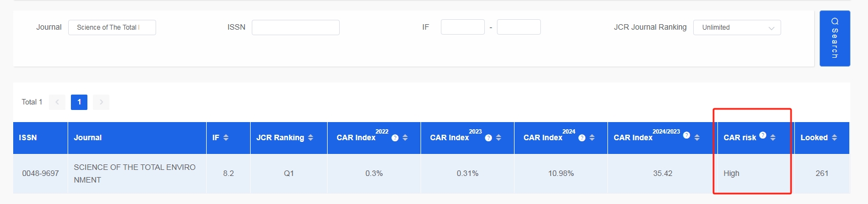Click the ISSN column header

[x=41, y=138]
